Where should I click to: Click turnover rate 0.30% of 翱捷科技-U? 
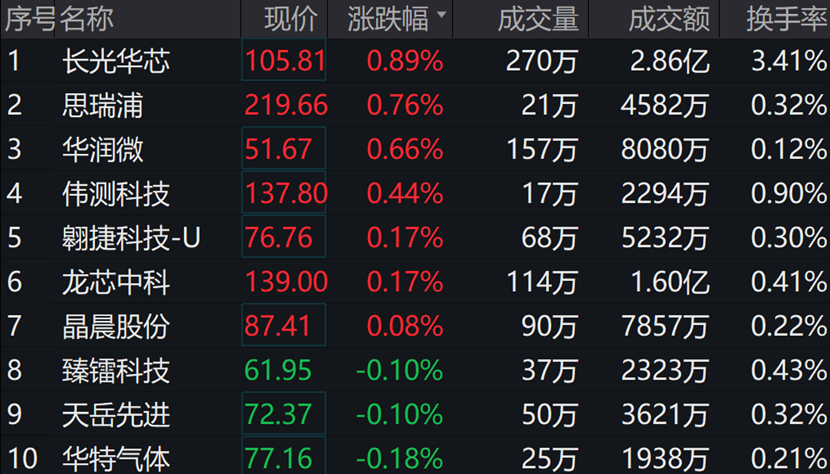click(x=789, y=238)
